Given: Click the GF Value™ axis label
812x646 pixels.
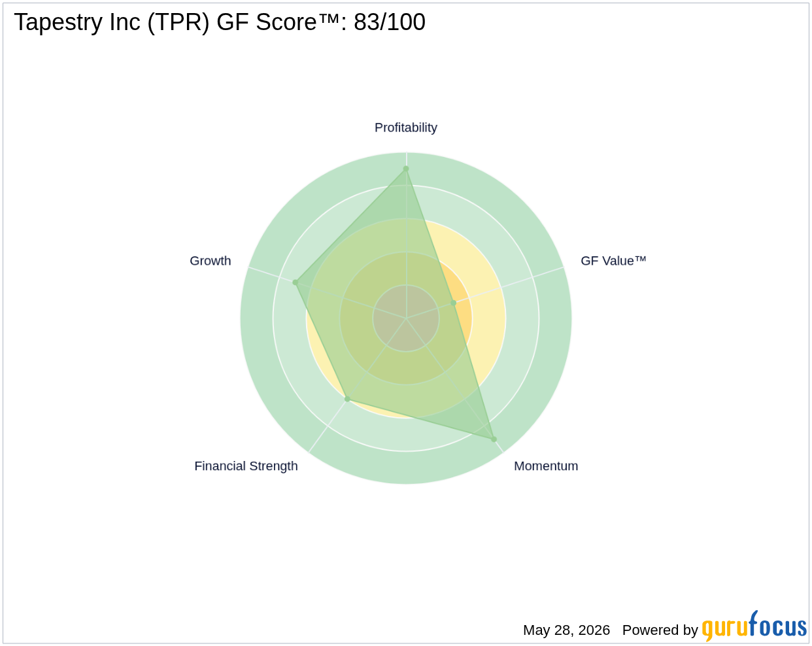Looking at the screenshot, I should click(x=613, y=260).
